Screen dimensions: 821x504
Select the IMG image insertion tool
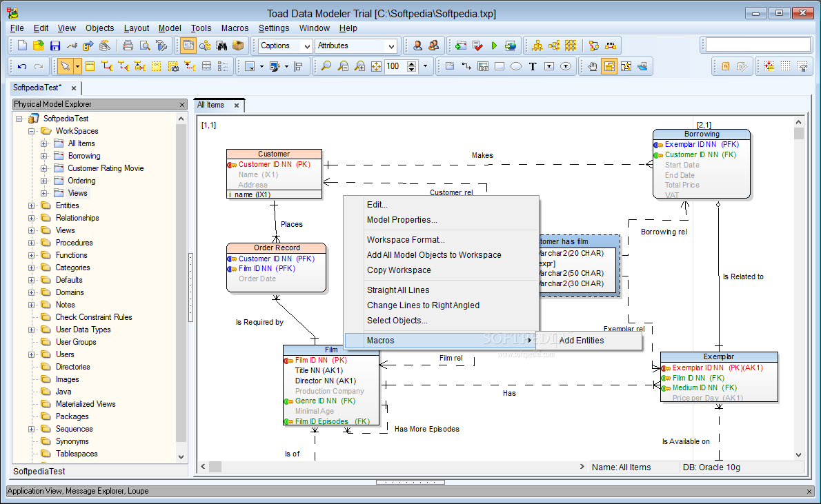click(483, 66)
